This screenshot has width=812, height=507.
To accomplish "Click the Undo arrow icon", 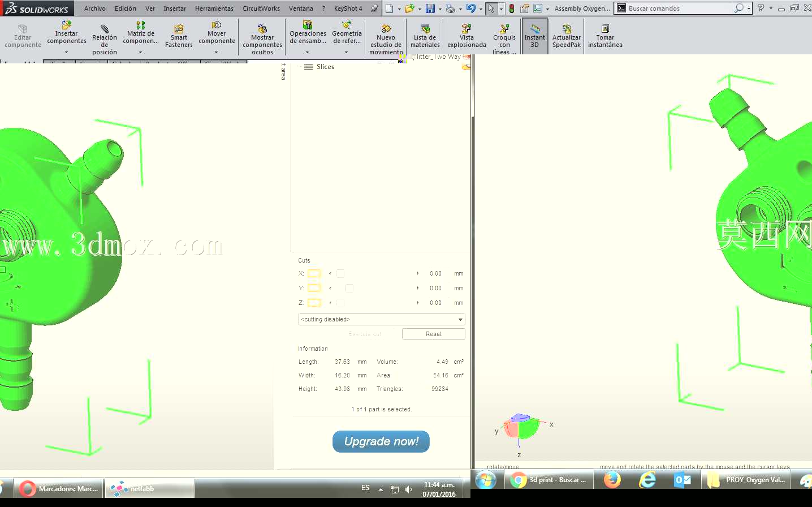I will tap(470, 8).
